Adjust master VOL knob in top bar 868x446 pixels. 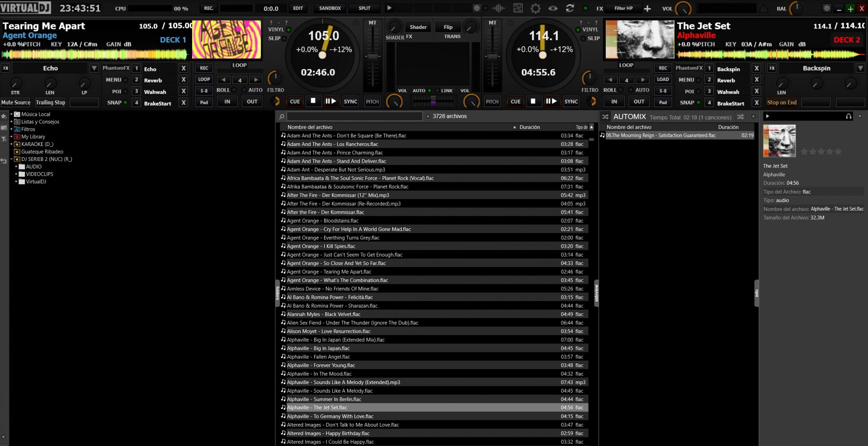pyautogui.click(x=683, y=8)
